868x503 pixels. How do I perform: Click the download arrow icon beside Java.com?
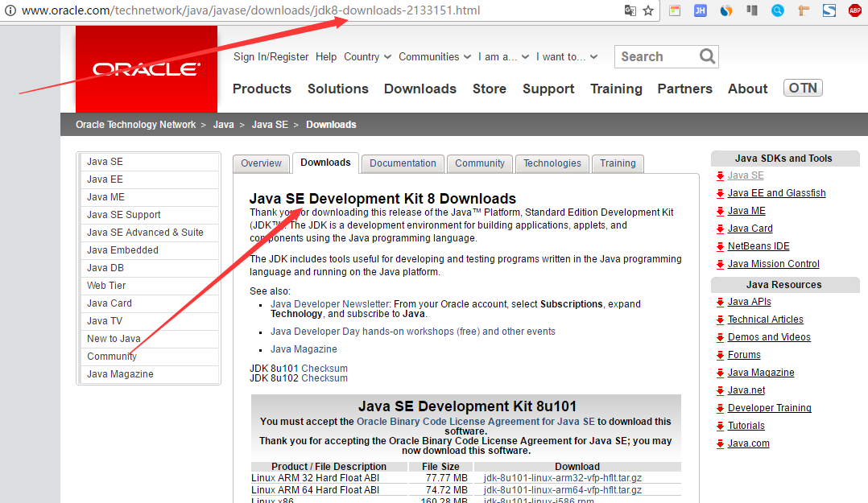point(720,443)
